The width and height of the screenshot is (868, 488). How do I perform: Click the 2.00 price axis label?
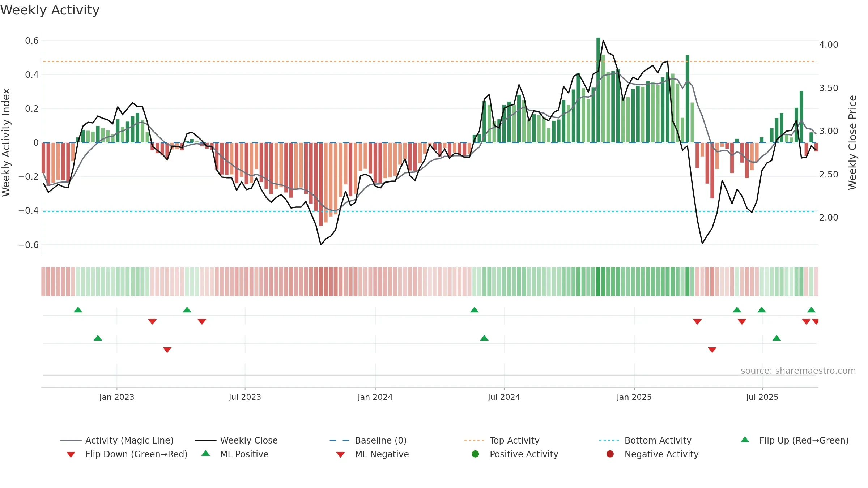829,218
